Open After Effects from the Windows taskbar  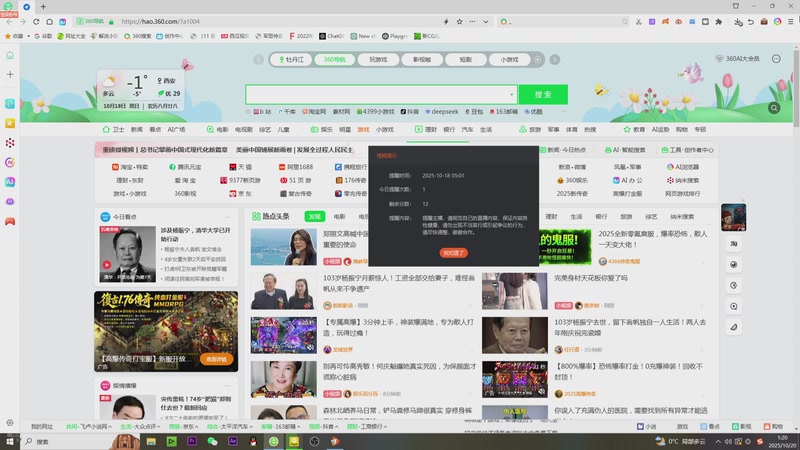click(x=233, y=441)
